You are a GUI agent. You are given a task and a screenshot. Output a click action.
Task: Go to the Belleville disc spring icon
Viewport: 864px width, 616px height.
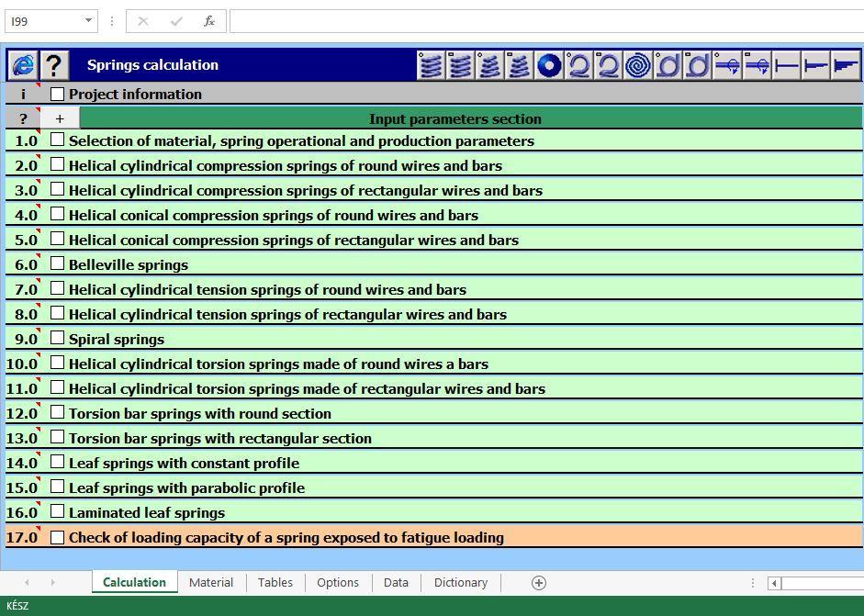[549, 65]
